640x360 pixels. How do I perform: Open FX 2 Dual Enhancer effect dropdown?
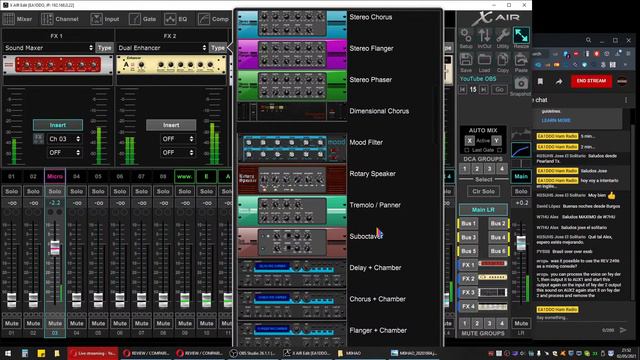[162, 48]
